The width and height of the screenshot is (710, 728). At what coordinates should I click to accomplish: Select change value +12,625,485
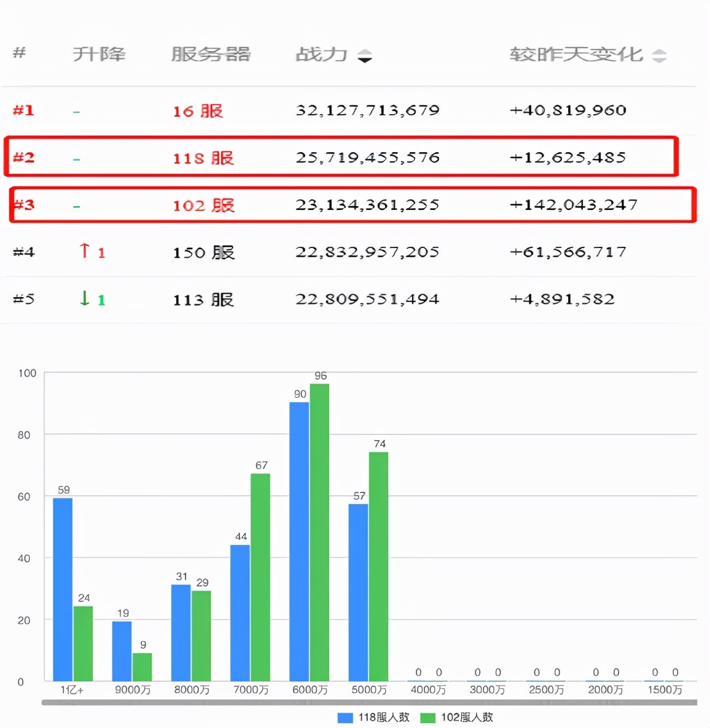click(568, 158)
